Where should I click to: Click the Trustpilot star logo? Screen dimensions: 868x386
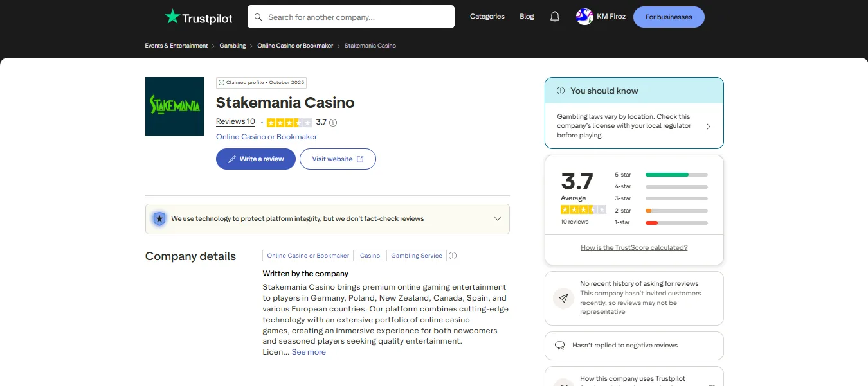[172, 17]
